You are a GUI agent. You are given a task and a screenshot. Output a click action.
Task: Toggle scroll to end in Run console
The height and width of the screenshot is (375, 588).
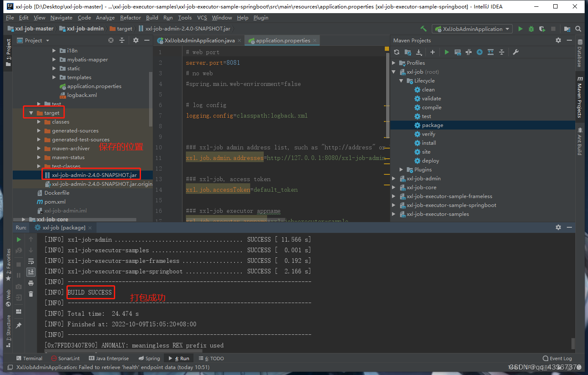(x=31, y=272)
